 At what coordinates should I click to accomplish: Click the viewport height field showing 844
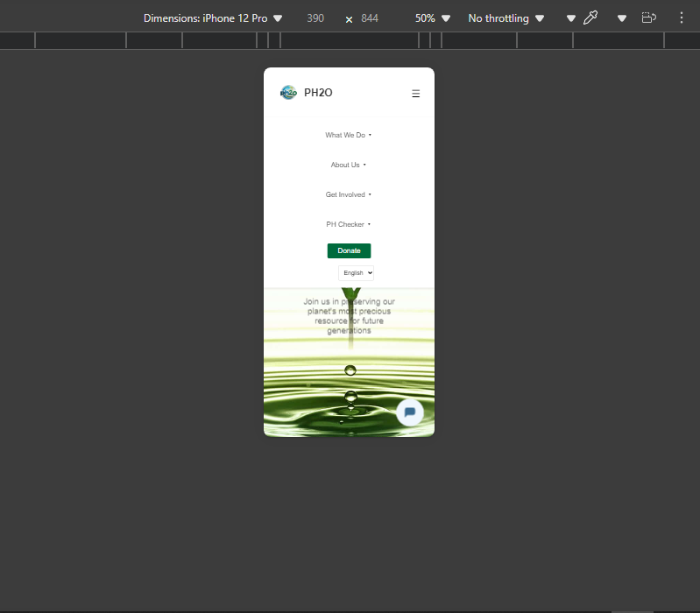pyautogui.click(x=370, y=18)
